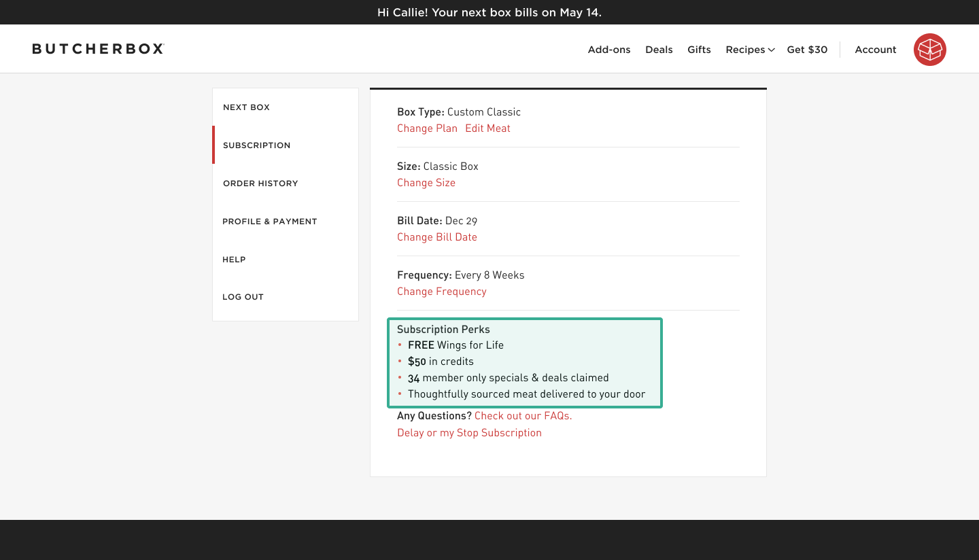Click the Box Type: Custom Classic text
Image resolution: width=979 pixels, height=560 pixels.
[459, 112]
